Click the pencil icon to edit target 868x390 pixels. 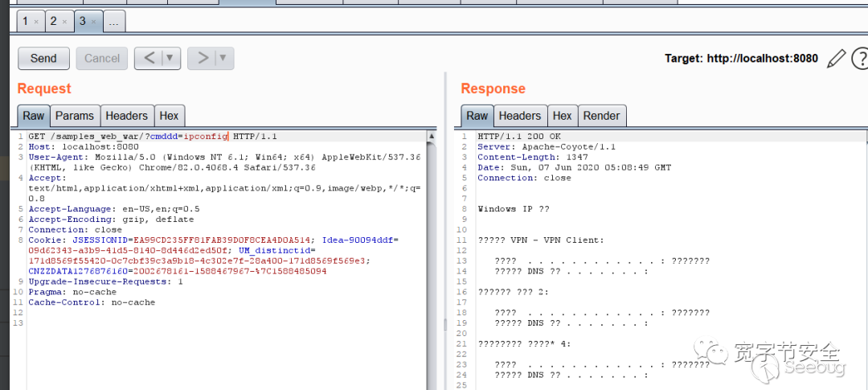point(837,58)
